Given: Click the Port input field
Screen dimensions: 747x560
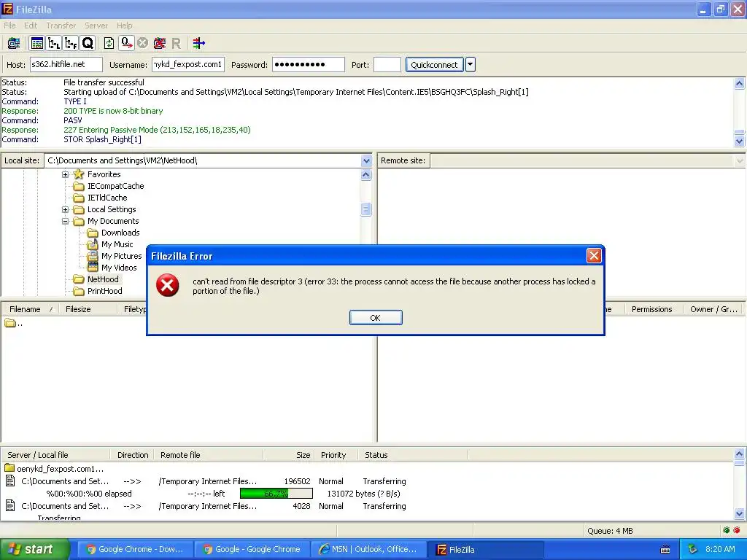Looking at the screenshot, I should [387, 64].
